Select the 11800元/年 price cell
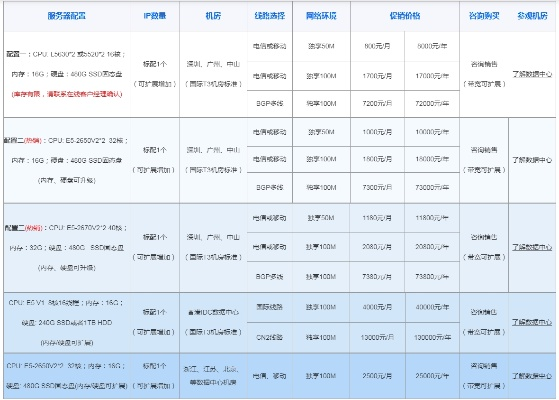559x400 pixels. (432, 218)
